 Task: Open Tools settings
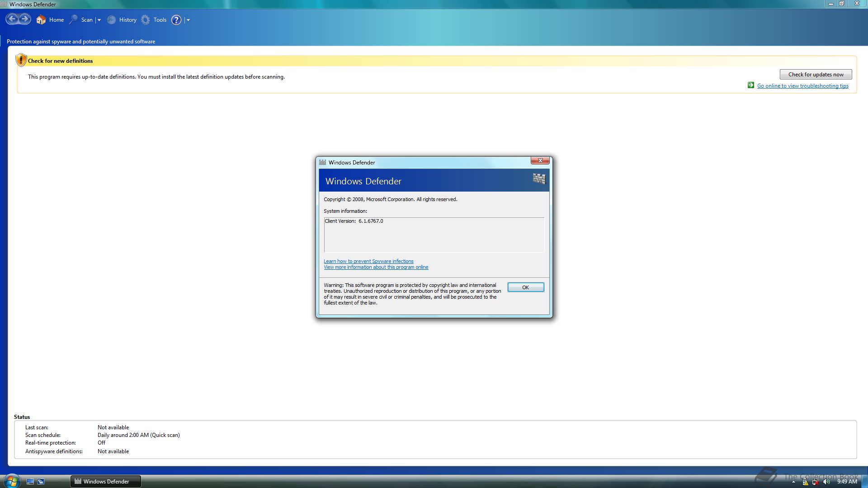[x=154, y=19]
